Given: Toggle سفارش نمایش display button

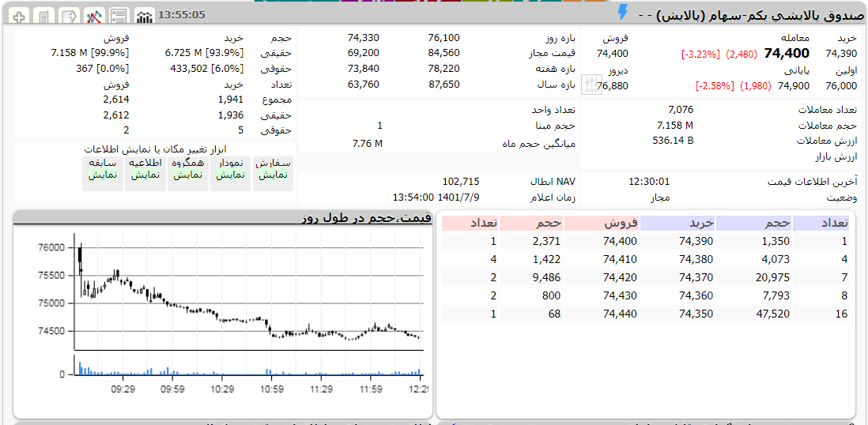Looking at the screenshot, I should click(273, 174).
